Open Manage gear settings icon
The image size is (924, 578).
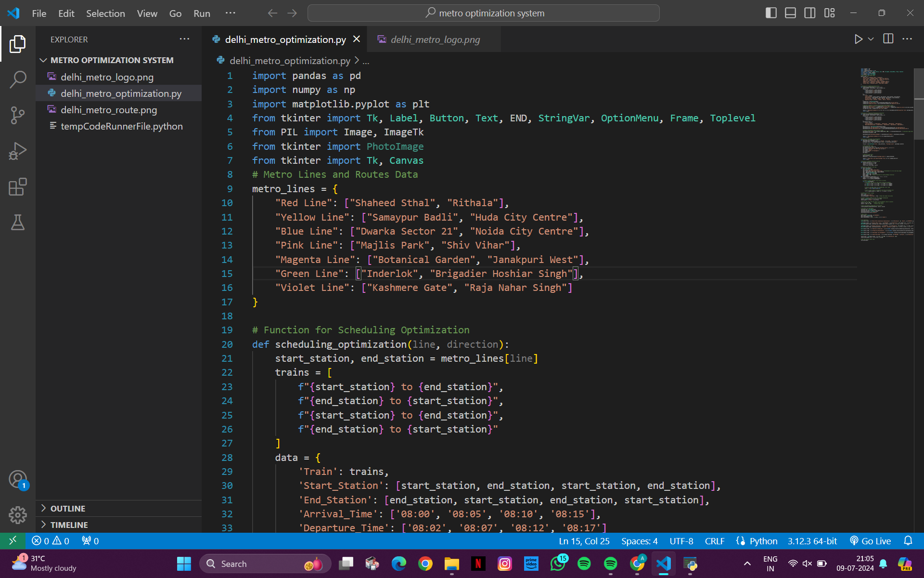[x=18, y=515]
